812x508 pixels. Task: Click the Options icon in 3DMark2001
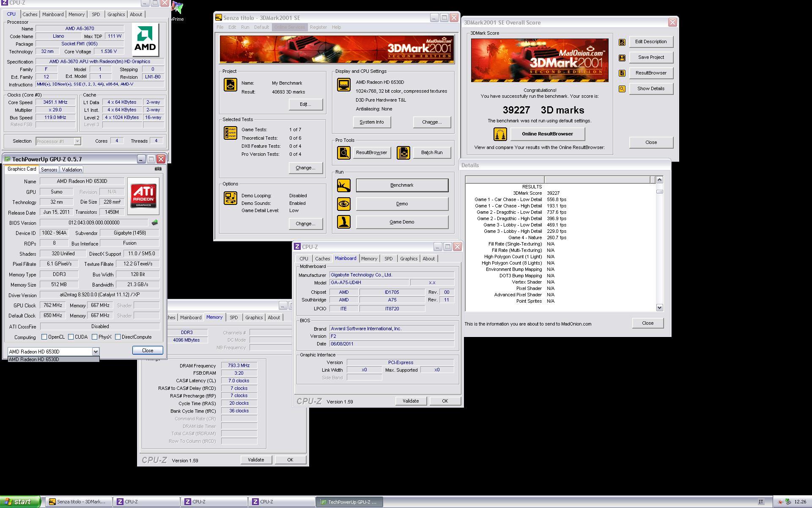[230, 198]
